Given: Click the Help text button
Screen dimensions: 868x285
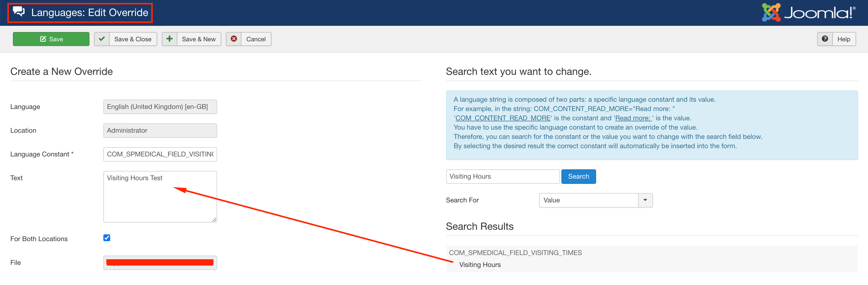Looking at the screenshot, I should [843, 39].
